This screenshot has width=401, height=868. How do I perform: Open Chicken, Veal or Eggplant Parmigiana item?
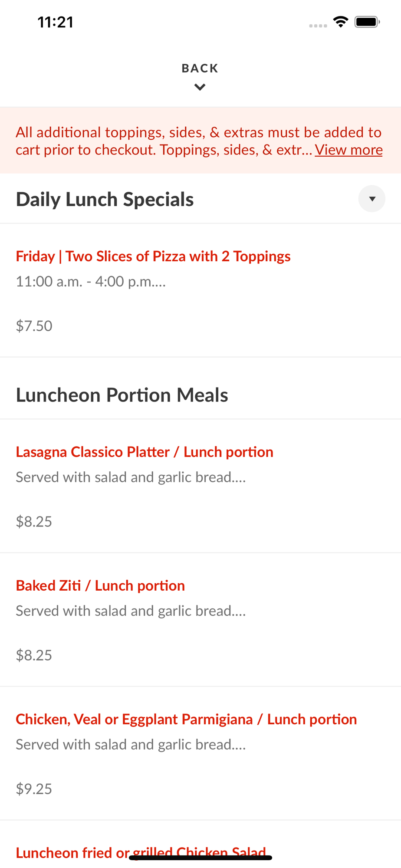[186, 719]
